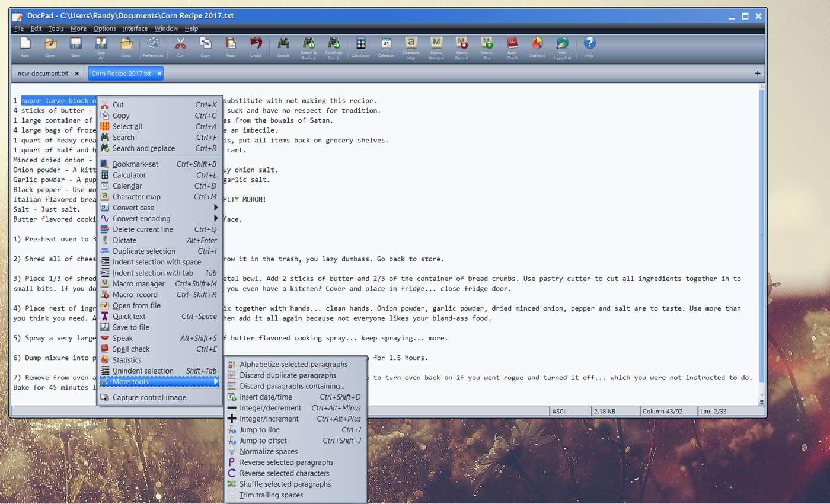Choose Duplicate selection

click(160, 251)
